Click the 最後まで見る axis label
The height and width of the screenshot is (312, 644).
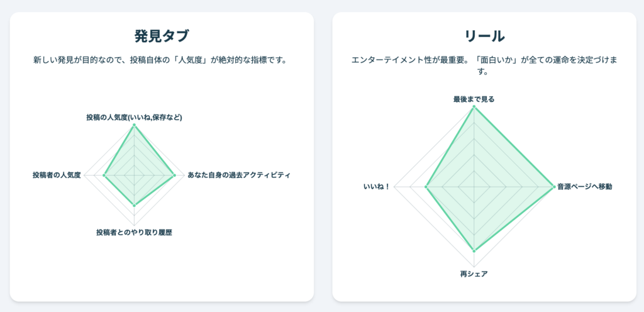474,99
